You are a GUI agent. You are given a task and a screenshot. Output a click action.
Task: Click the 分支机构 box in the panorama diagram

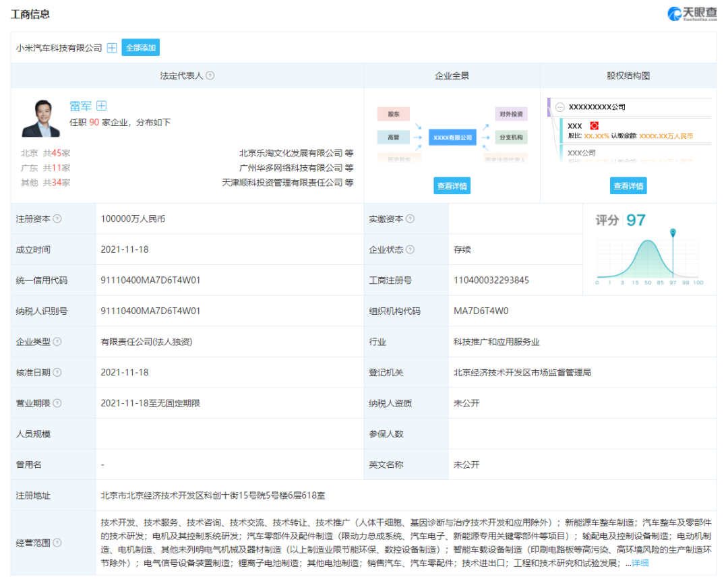511,138
